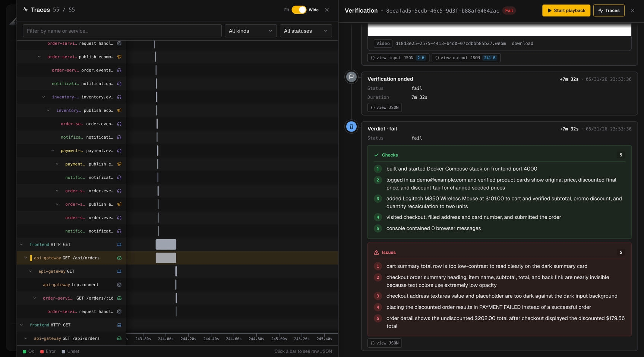Close the Verification panel
Image resolution: width=644 pixels, height=357 pixels.
(632, 10)
